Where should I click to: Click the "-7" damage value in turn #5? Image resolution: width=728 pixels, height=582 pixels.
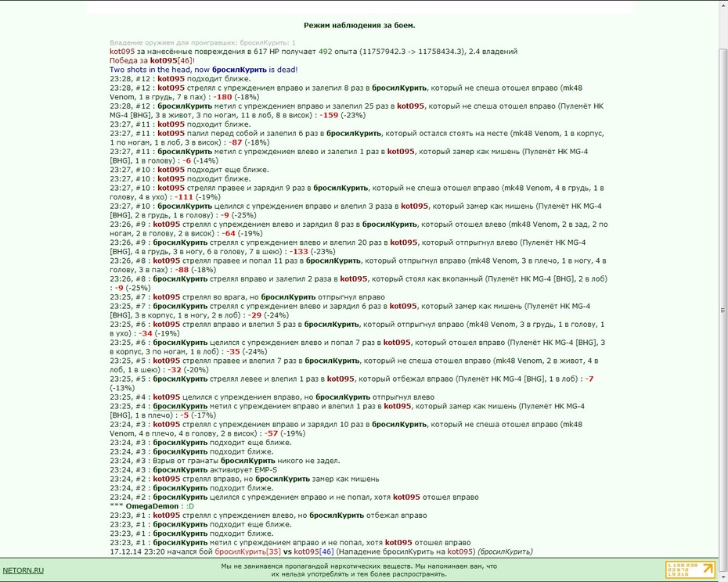click(x=589, y=379)
